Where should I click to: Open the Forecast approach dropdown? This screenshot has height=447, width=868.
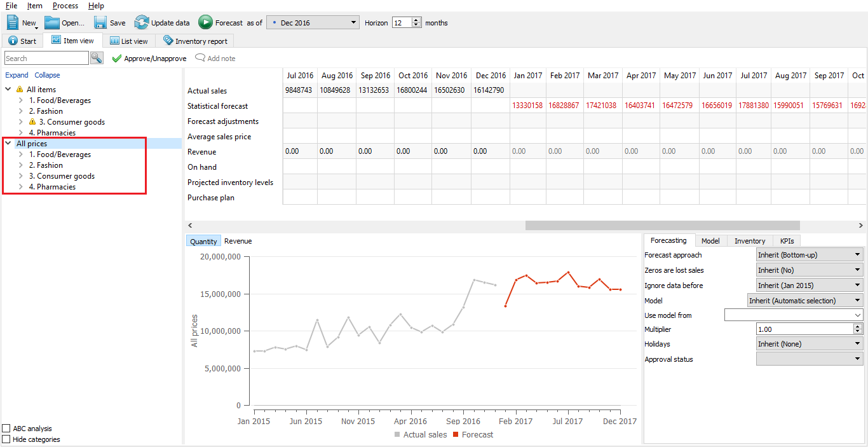click(809, 255)
